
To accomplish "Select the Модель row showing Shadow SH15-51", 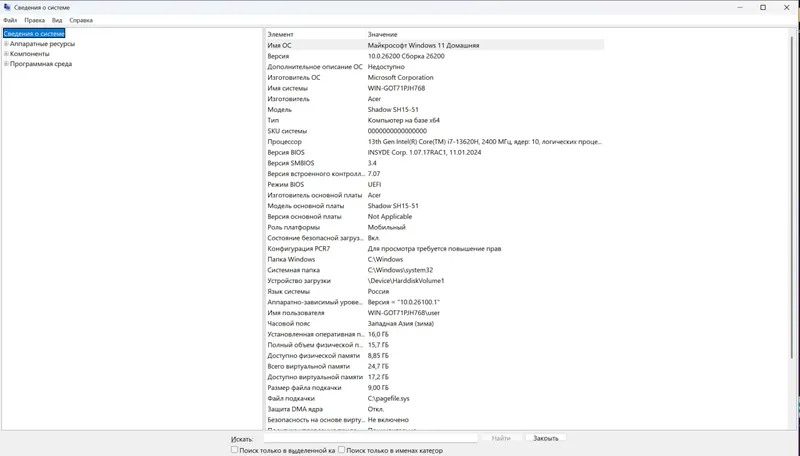I will click(x=435, y=110).
